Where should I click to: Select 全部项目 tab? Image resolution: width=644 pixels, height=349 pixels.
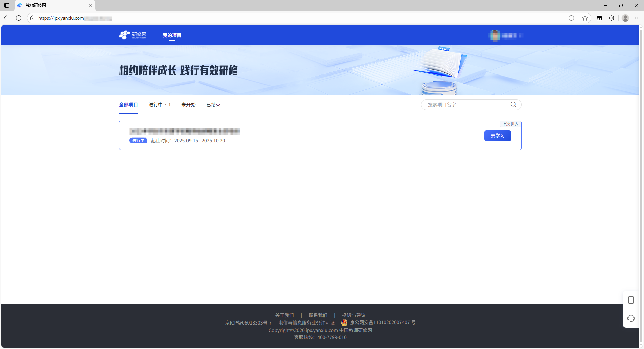click(x=128, y=105)
